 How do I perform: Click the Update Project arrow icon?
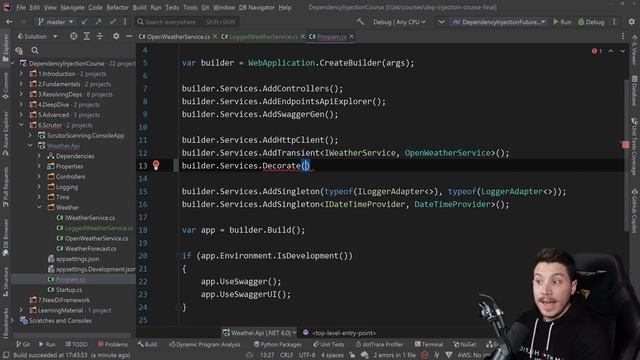pyautogui.click(x=84, y=22)
